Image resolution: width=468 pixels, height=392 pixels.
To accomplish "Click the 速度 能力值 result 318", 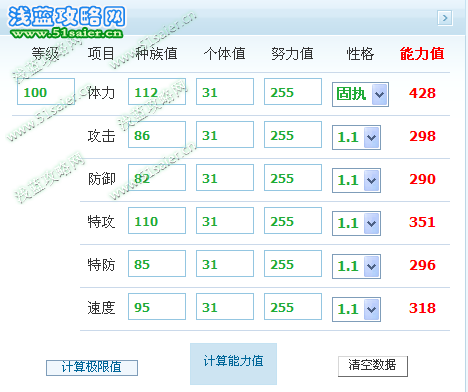I will (x=422, y=308).
